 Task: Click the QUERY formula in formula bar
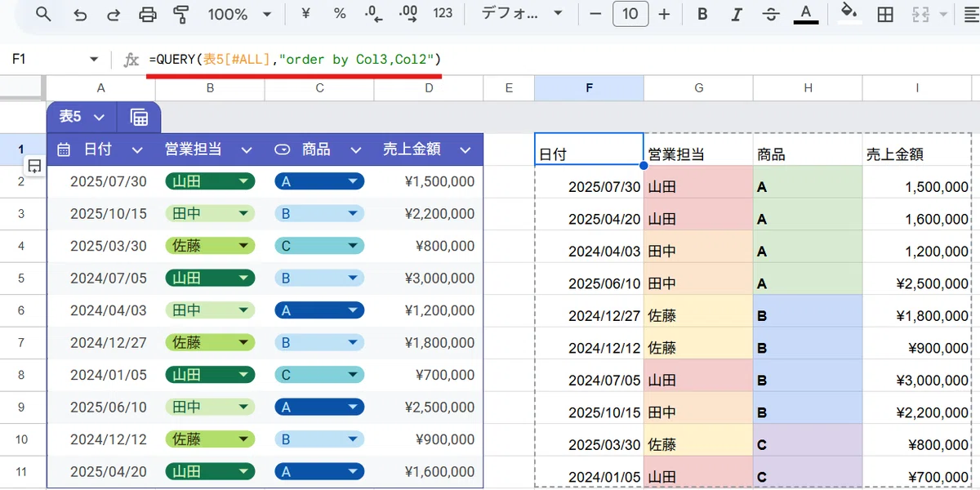click(x=295, y=60)
